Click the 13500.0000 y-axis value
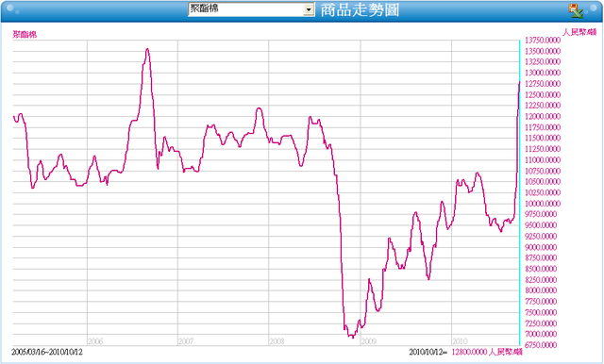 tap(543, 51)
